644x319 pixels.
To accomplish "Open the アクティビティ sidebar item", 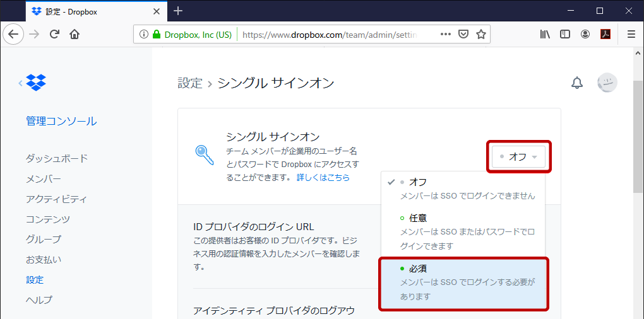I will (56, 199).
